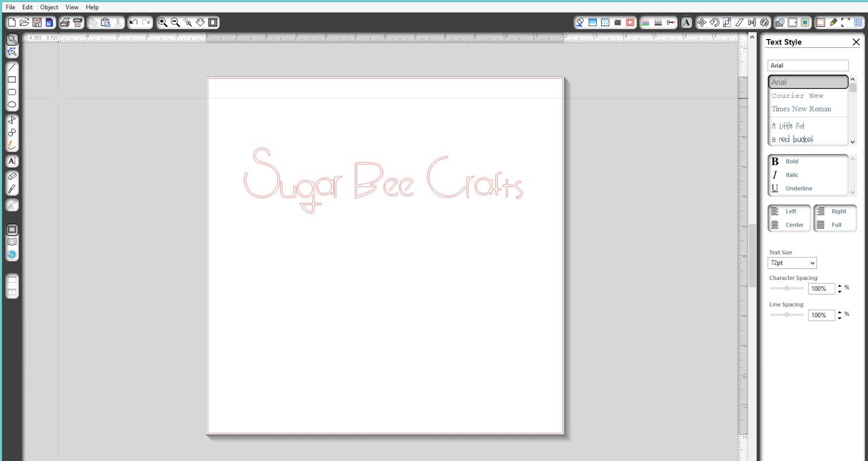Open the Line Style panel icon
Screen dimensions: 868x461
click(658, 22)
